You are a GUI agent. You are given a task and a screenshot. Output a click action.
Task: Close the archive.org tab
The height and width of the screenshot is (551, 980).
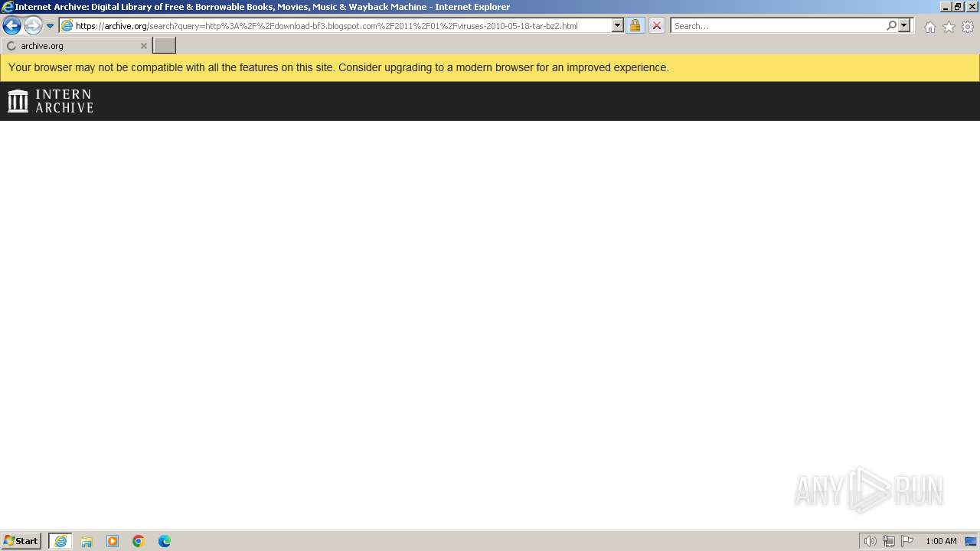point(143,46)
